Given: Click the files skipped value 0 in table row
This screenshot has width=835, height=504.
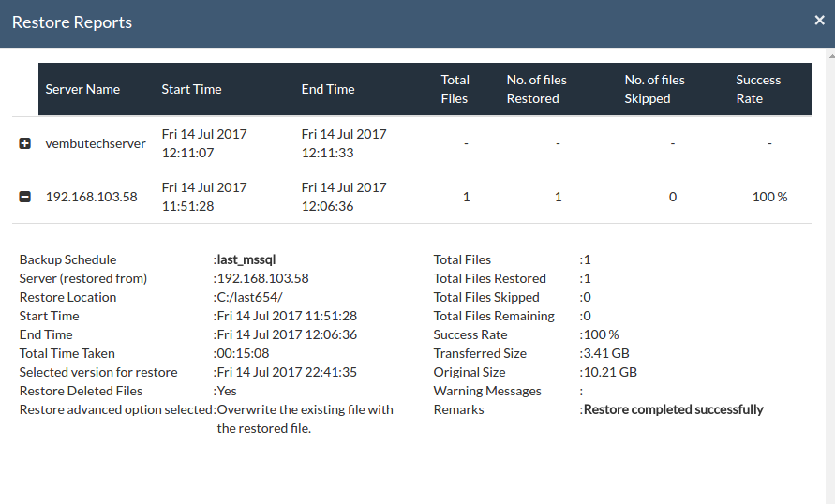Looking at the screenshot, I should pyautogui.click(x=673, y=197).
